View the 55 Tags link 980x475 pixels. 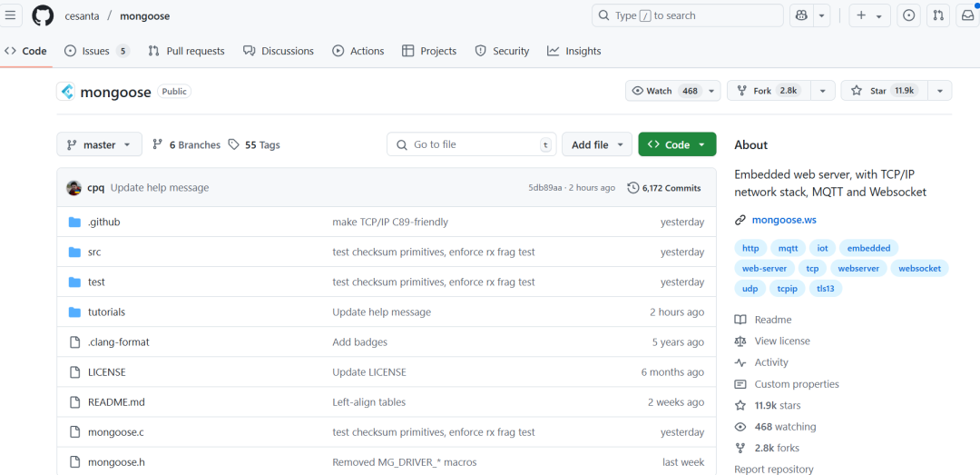pyautogui.click(x=254, y=145)
